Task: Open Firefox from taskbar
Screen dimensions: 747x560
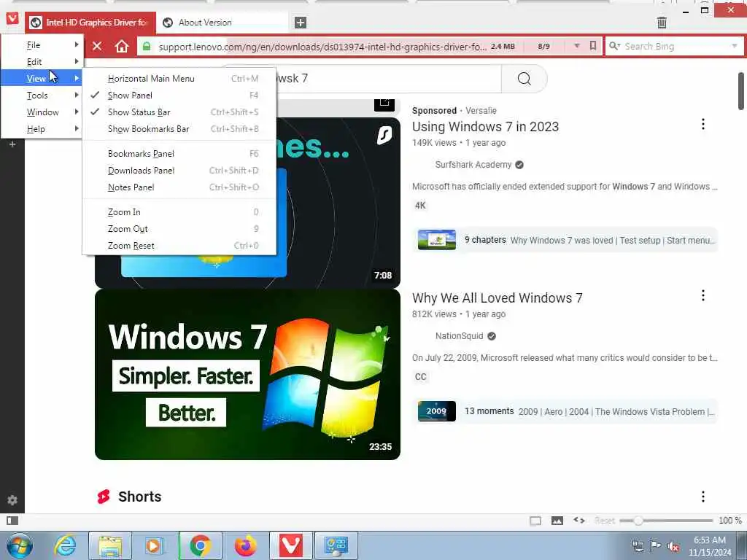Action: (245, 545)
